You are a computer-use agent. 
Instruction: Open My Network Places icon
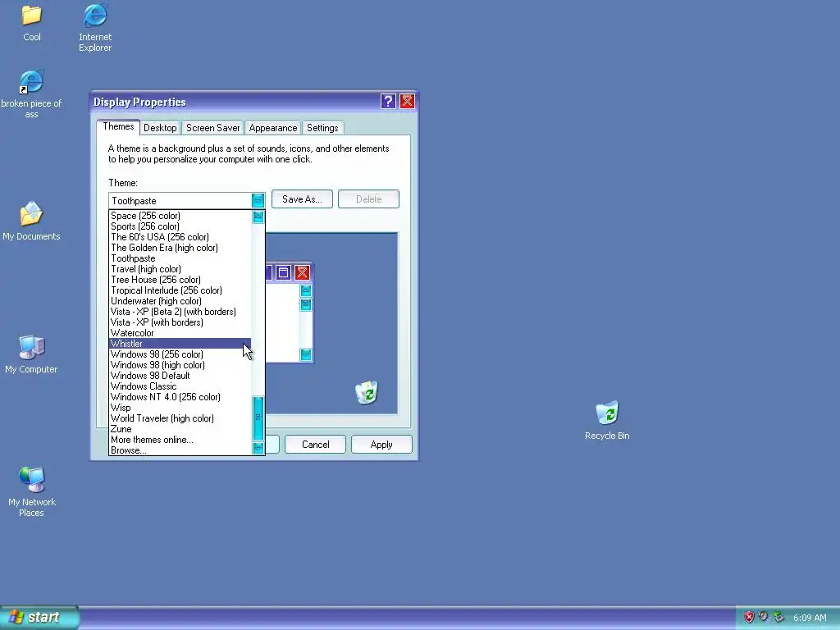click(x=32, y=492)
